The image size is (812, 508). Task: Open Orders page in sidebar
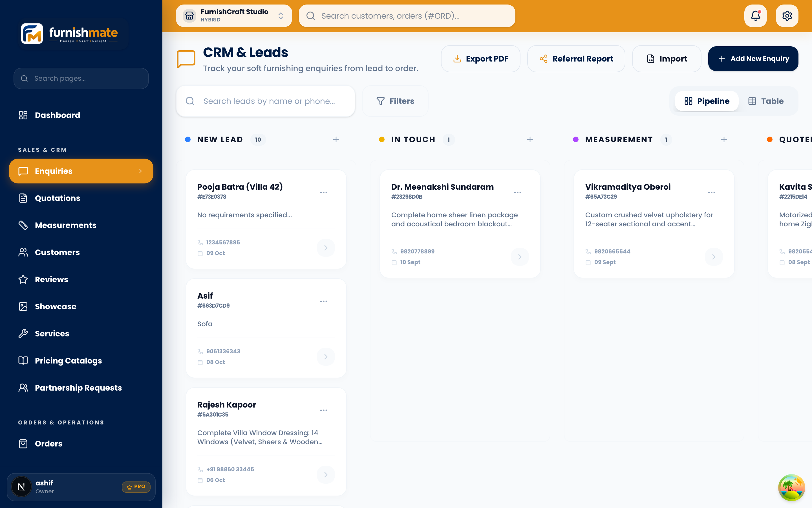coord(81,443)
